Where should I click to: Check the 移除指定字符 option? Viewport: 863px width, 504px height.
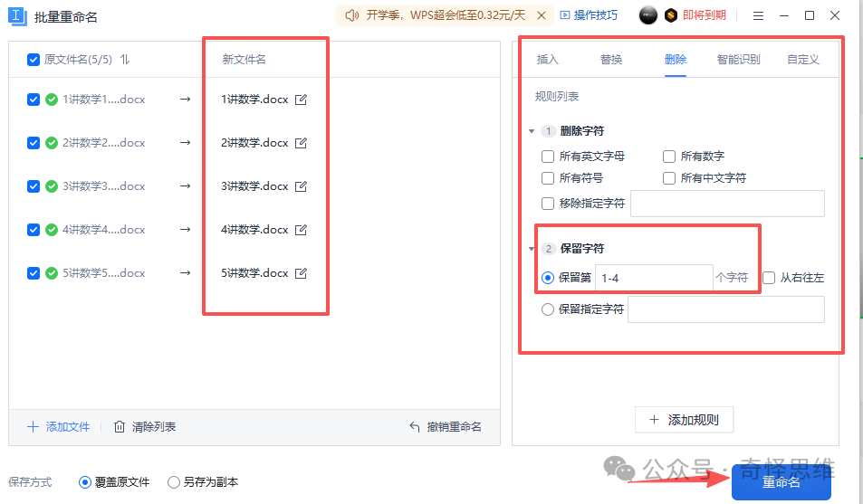[548, 204]
